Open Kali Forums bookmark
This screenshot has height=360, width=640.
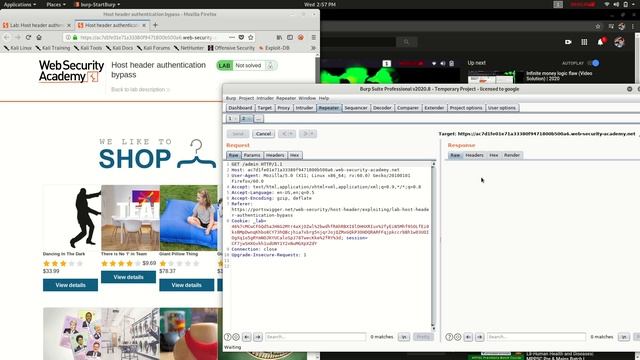coord(153,48)
